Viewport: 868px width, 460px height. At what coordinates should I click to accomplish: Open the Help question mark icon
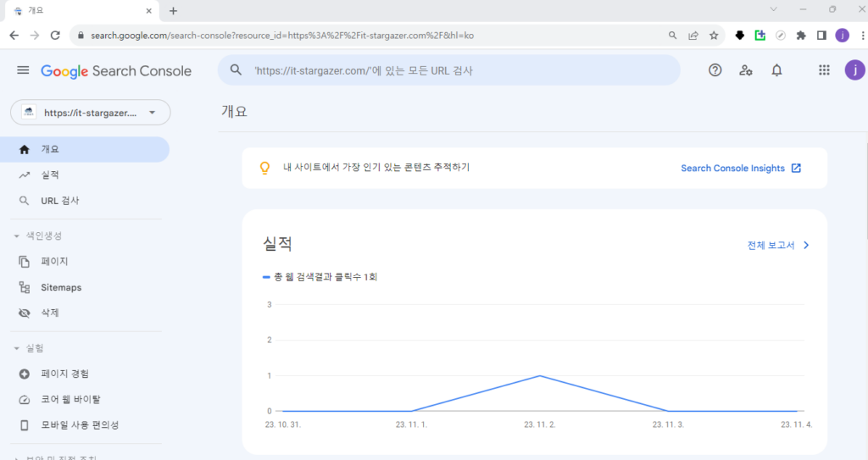click(715, 70)
